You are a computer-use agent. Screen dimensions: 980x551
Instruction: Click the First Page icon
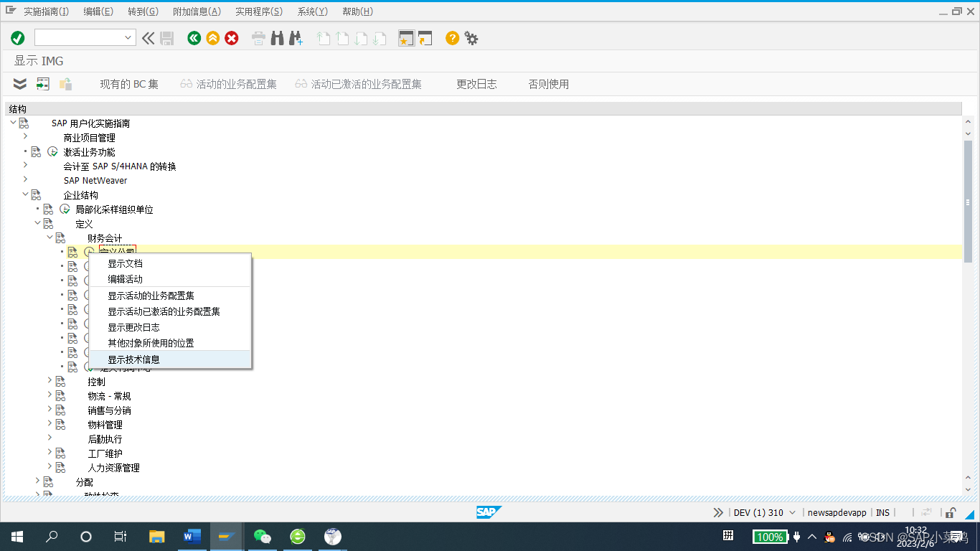[x=324, y=38]
